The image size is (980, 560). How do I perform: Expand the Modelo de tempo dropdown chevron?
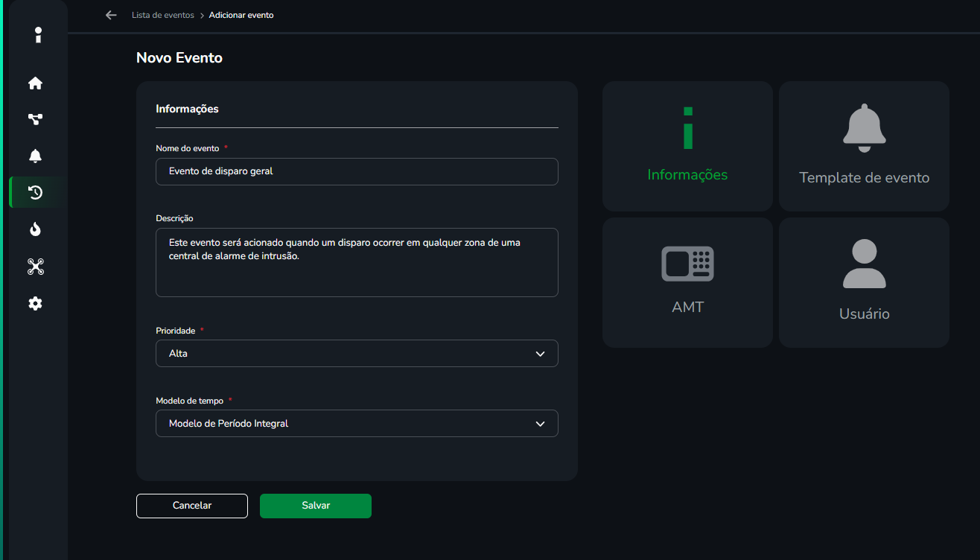coord(541,424)
